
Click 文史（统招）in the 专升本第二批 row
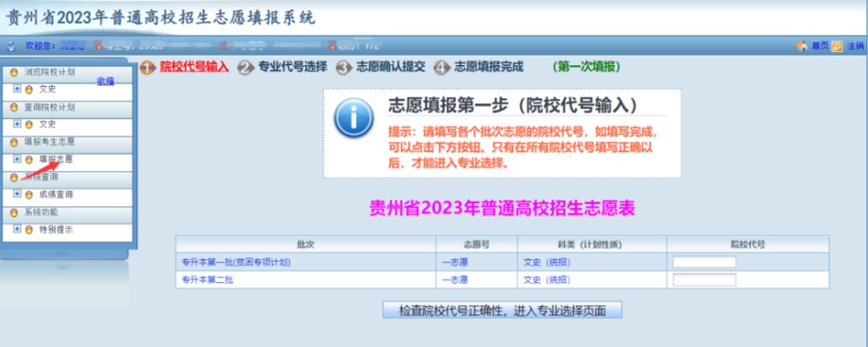pyautogui.click(x=547, y=280)
